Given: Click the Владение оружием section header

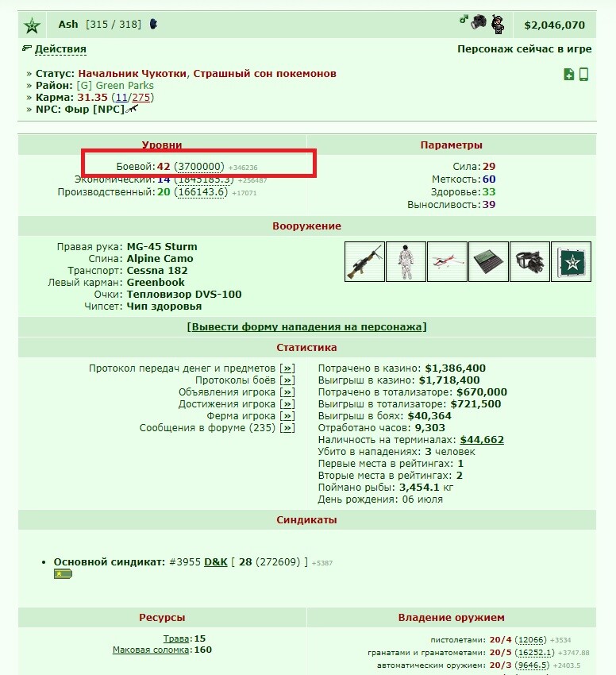Looking at the screenshot, I should 451,618.
